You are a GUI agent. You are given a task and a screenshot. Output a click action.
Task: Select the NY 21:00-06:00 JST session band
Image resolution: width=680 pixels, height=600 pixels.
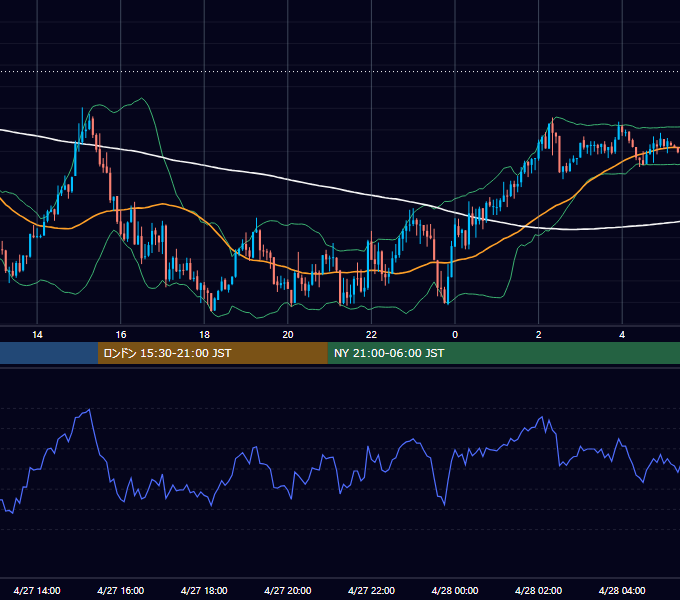point(503,353)
